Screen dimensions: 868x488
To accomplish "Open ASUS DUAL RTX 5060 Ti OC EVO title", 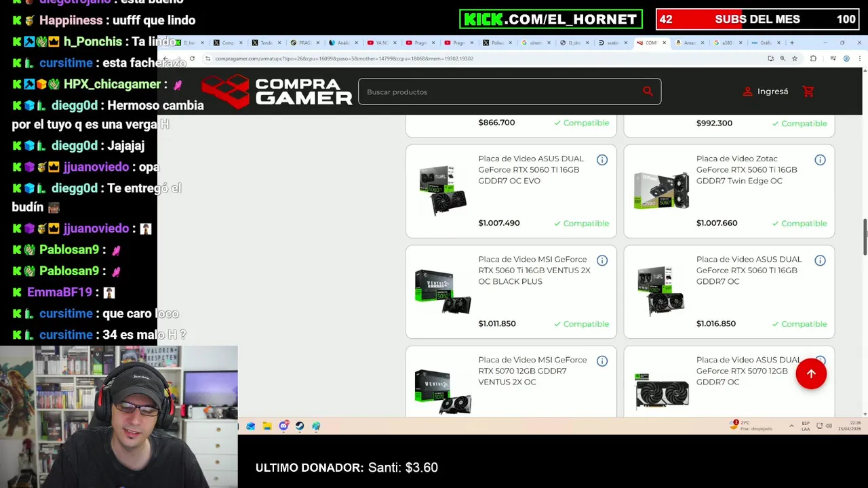I will pos(531,169).
